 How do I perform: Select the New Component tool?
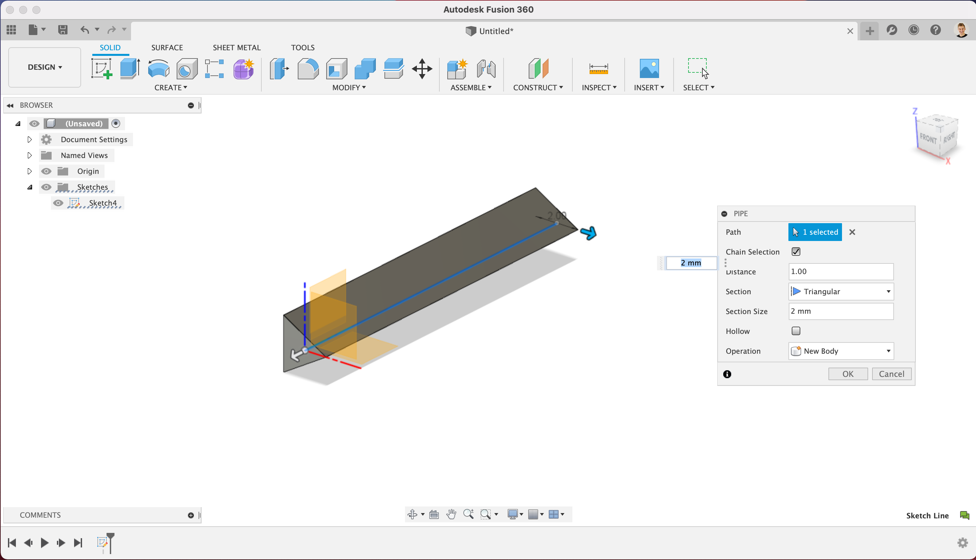[x=457, y=69]
